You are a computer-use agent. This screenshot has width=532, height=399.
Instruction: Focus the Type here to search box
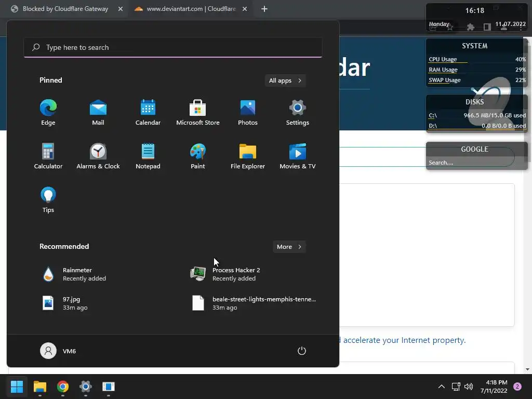tap(173, 47)
